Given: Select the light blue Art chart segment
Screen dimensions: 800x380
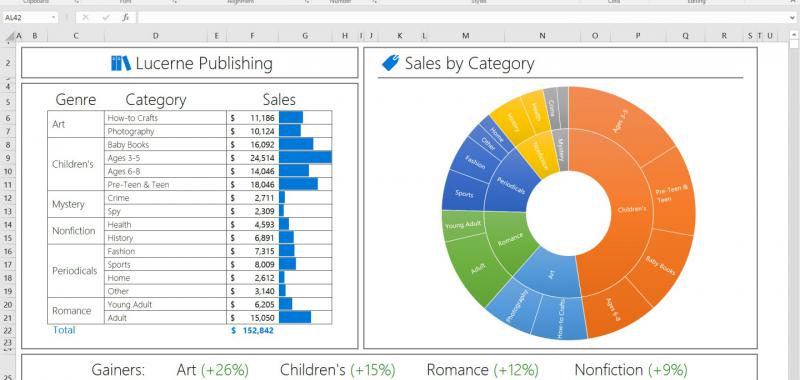Looking at the screenshot, I should [x=551, y=274].
